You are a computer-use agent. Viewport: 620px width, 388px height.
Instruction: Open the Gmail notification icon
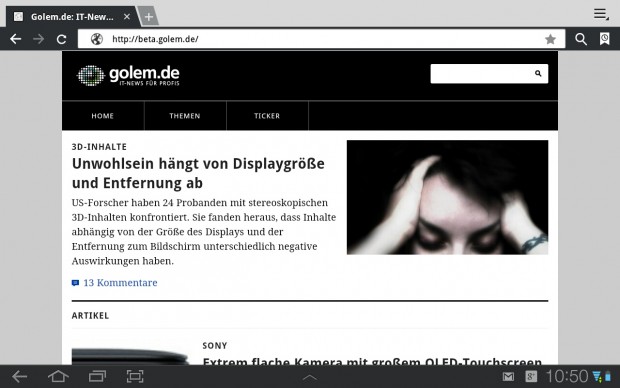508,377
